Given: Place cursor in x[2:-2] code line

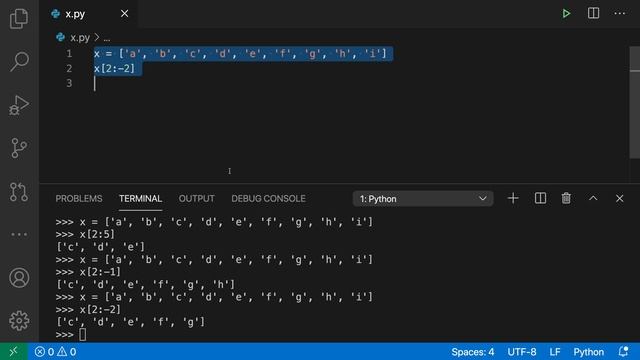Looking at the screenshot, I should pyautogui.click(x=114, y=69).
